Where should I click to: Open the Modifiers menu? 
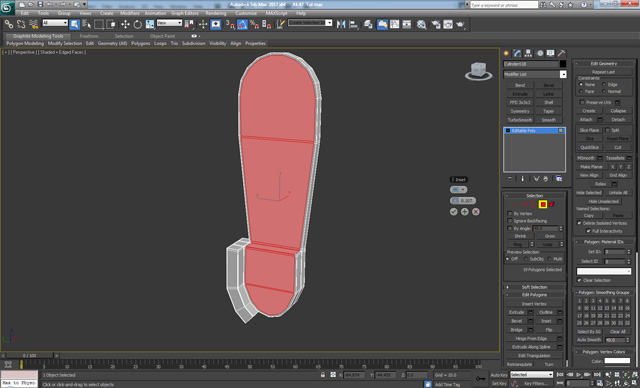click(130, 13)
